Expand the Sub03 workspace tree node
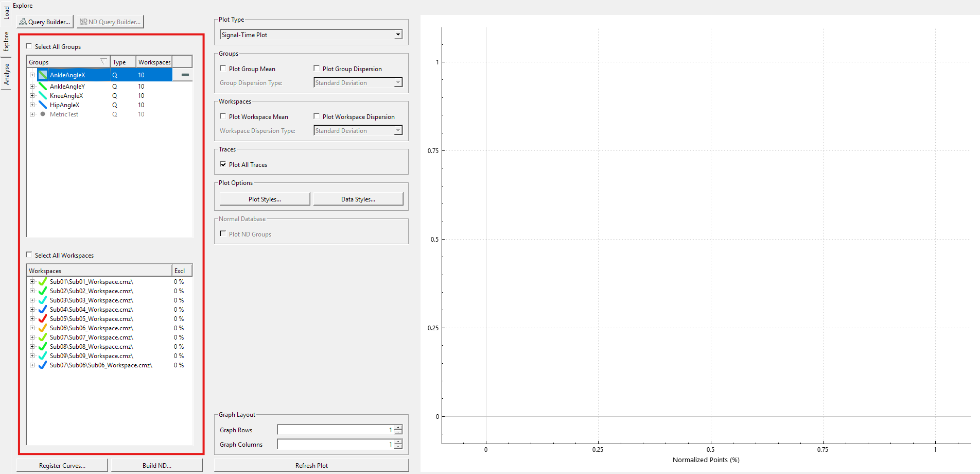980x474 pixels. [32, 300]
